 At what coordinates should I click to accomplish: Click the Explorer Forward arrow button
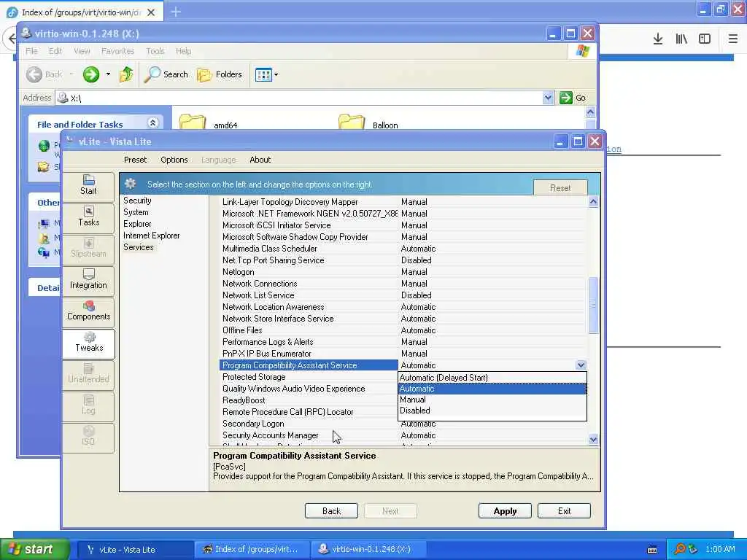(91, 74)
